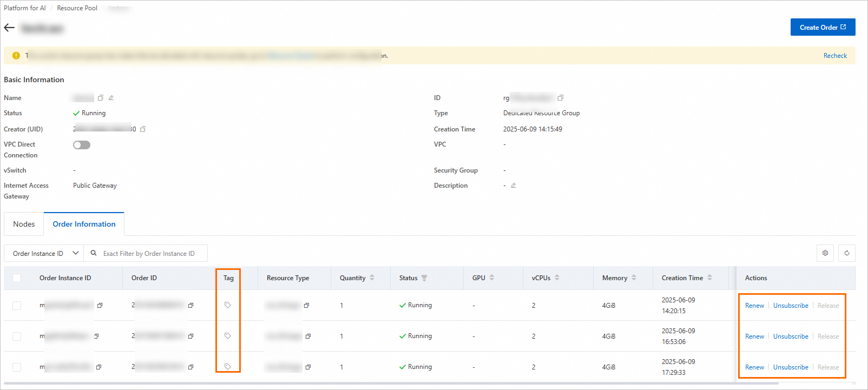The width and height of the screenshot is (868, 390).
Task: Sort by Creation Time column
Action: pos(709,278)
